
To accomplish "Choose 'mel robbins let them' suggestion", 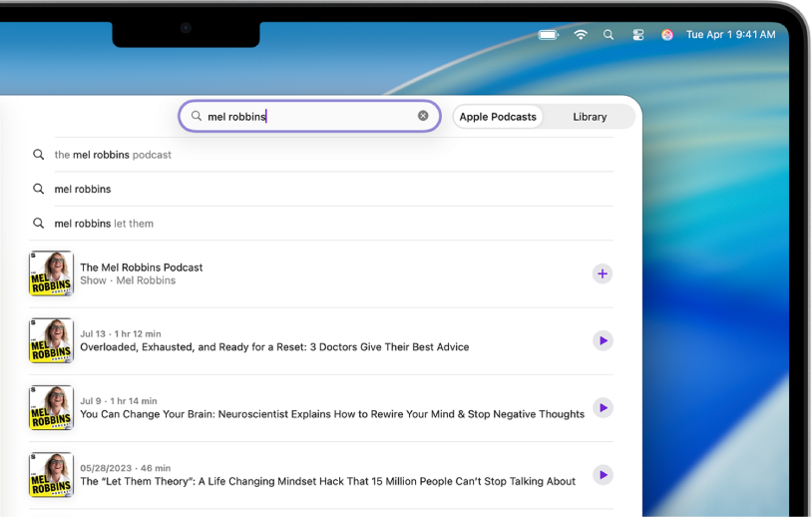I will (104, 224).
